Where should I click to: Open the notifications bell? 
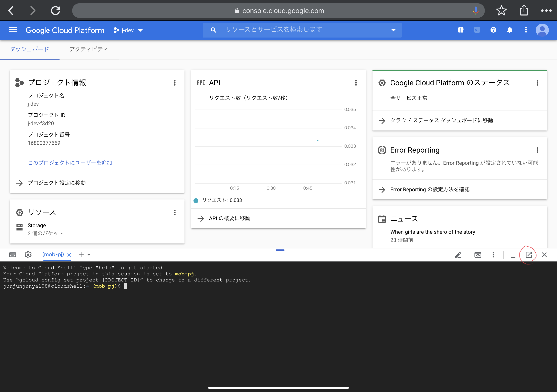(509, 30)
